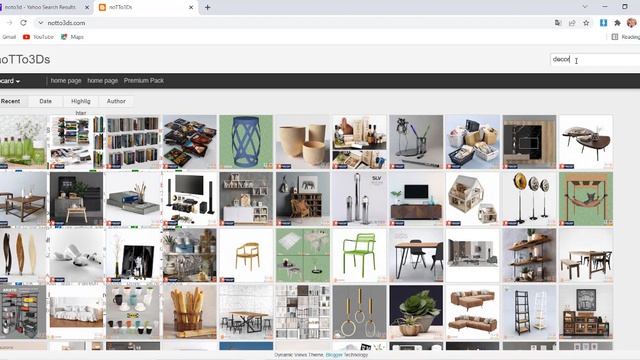This screenshot has width=640, height=360.
Task: Bookmark this page with the star icon
Action: point(586,23)
